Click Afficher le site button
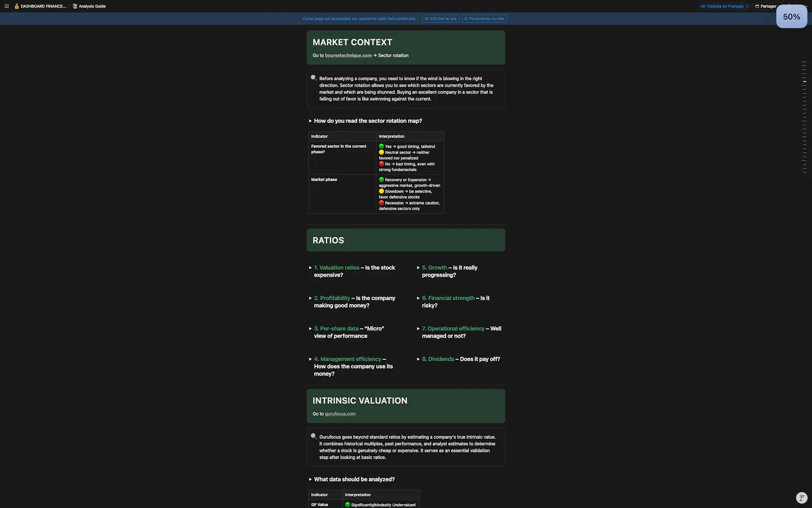812x508 pixels. [441, 19]
